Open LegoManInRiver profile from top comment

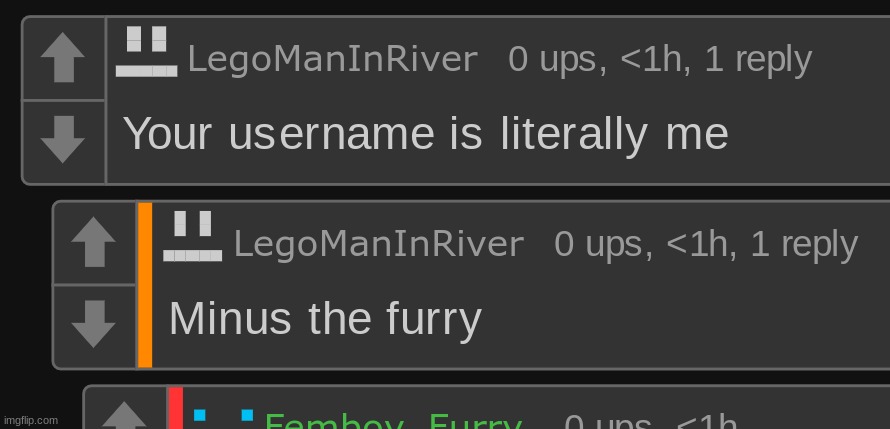click(333, 59)
